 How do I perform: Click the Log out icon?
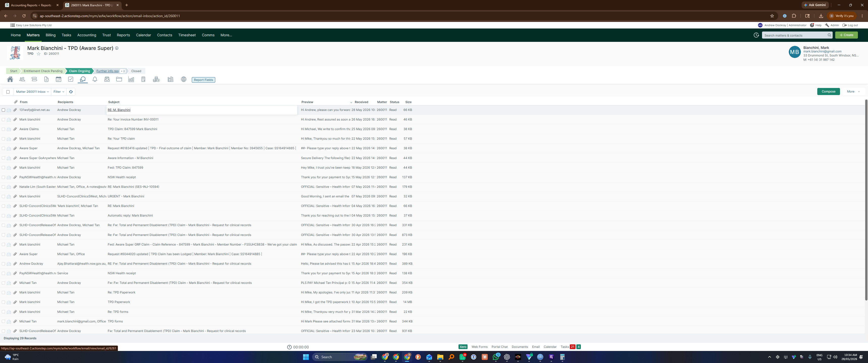coord(845,25)
